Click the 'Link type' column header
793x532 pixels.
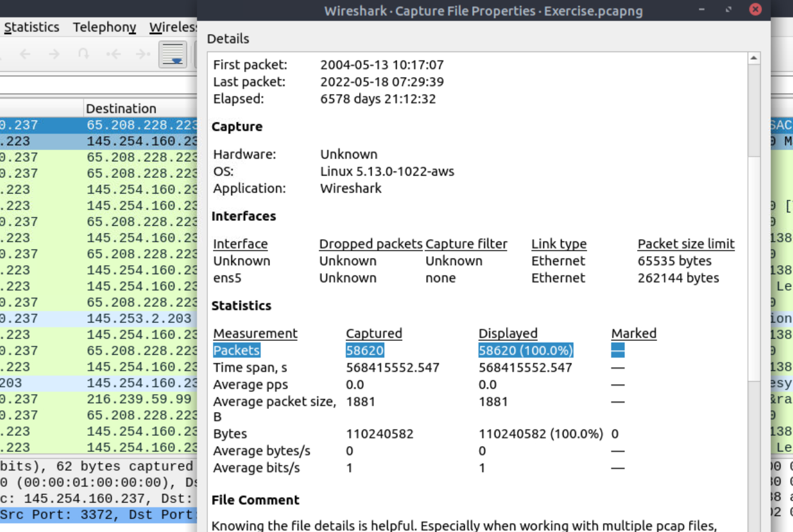pyautogui.click(x=559, y=244)
